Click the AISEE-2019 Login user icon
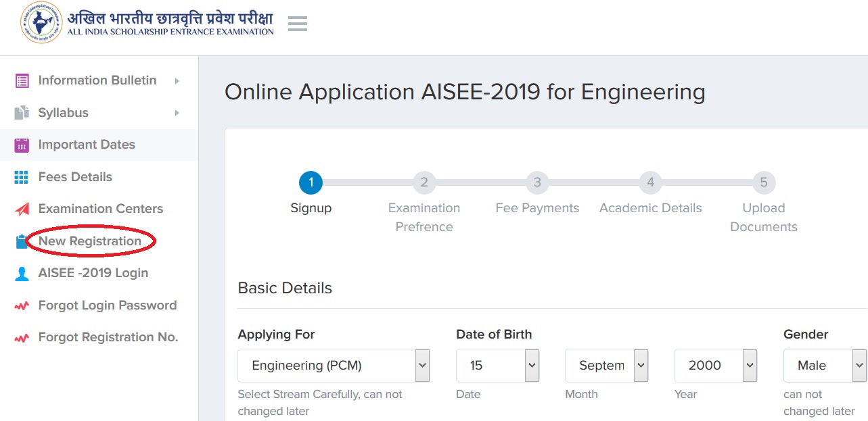868x421 pixels. pos(22,273)
